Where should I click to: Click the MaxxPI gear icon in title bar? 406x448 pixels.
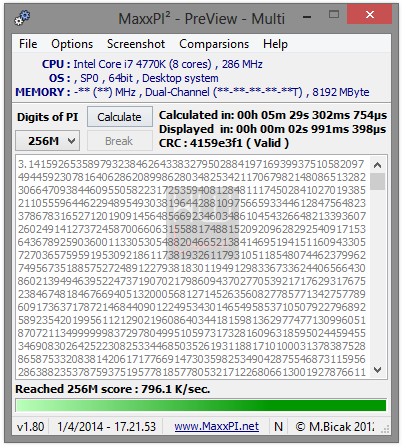[x=22, y=18]
